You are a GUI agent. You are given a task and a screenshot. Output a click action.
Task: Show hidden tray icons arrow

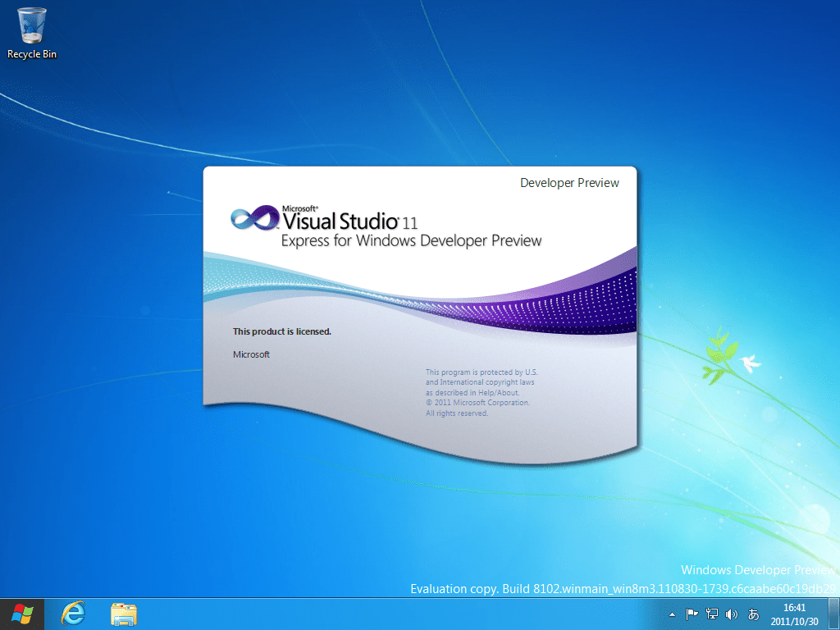click(x=673, y=614)
